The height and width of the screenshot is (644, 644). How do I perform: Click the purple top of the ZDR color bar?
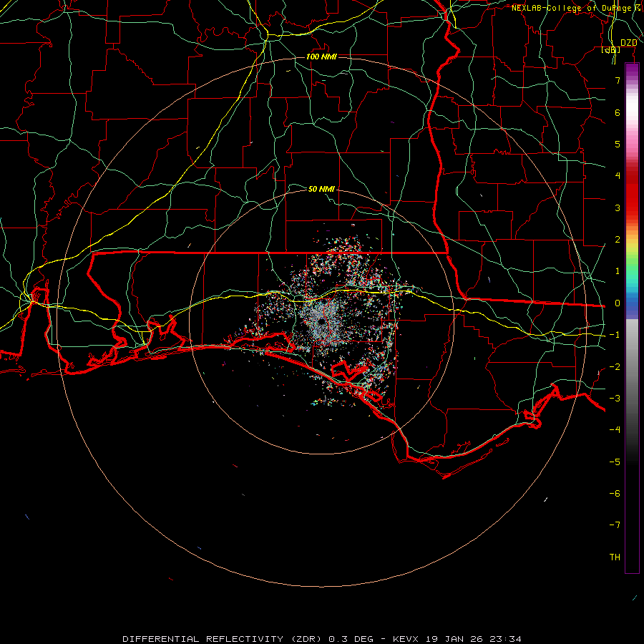(x=632, y=70)
